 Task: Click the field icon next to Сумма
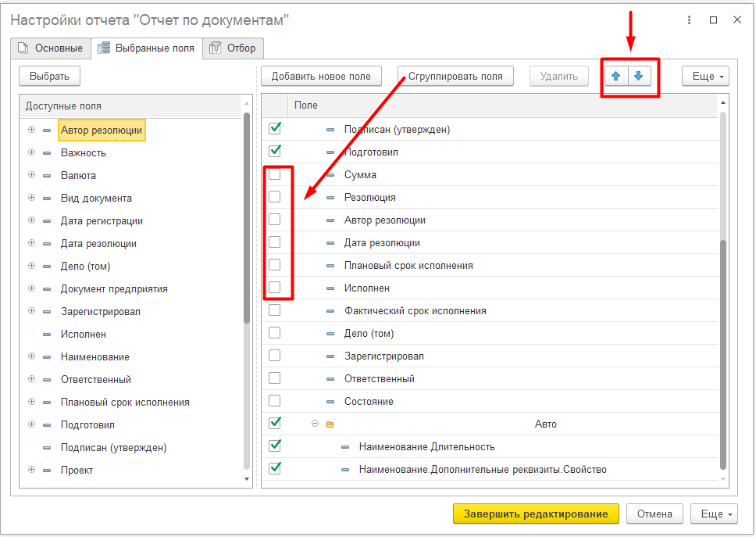pyautogui.click(x=330, y=174)
